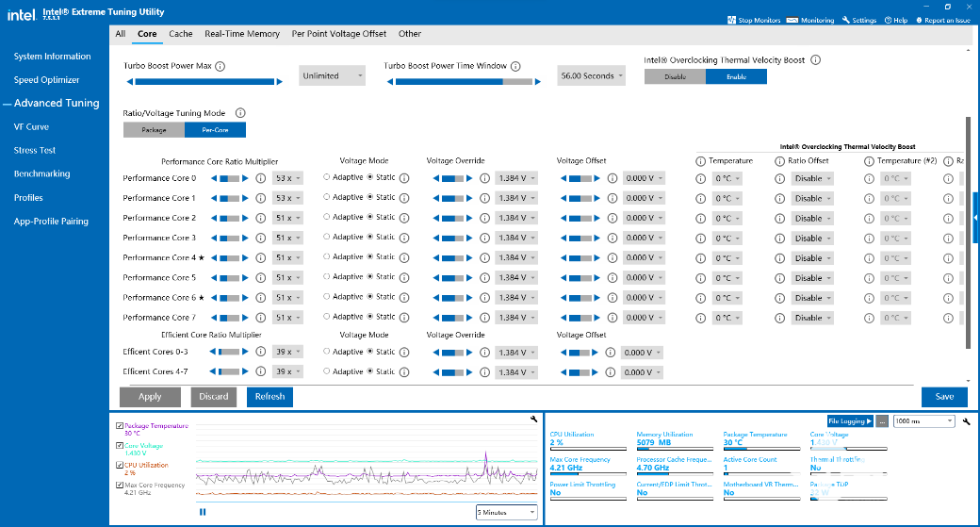The image size is (980, 527).
Task: Toggle CPU Utilization graph checkbox
Action: click(x=120, y=465)
